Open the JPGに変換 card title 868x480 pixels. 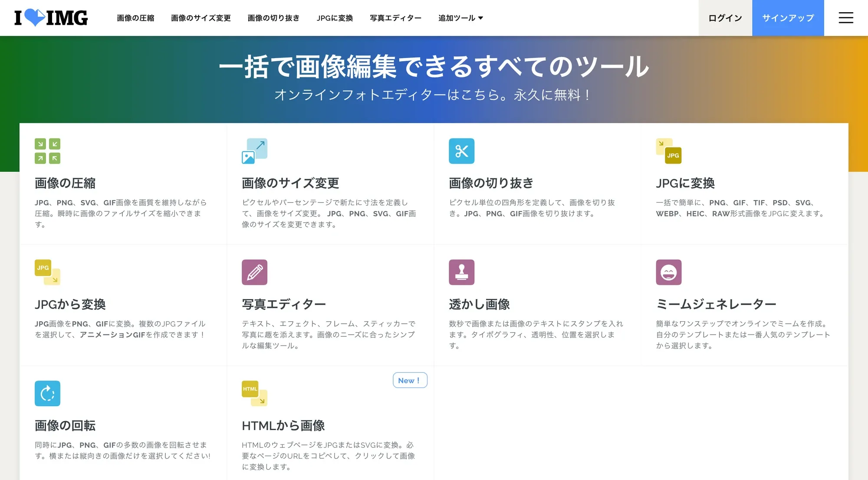[x=685, y=183]
